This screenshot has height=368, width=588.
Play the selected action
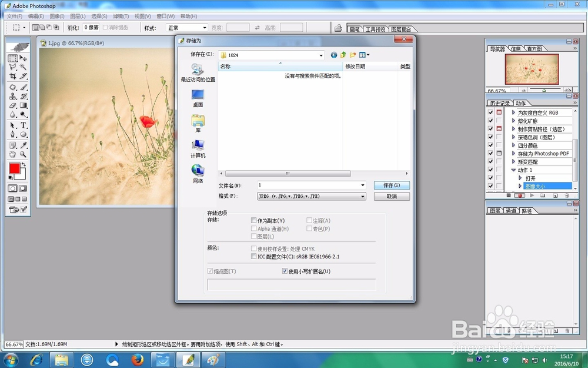point(532,195)
